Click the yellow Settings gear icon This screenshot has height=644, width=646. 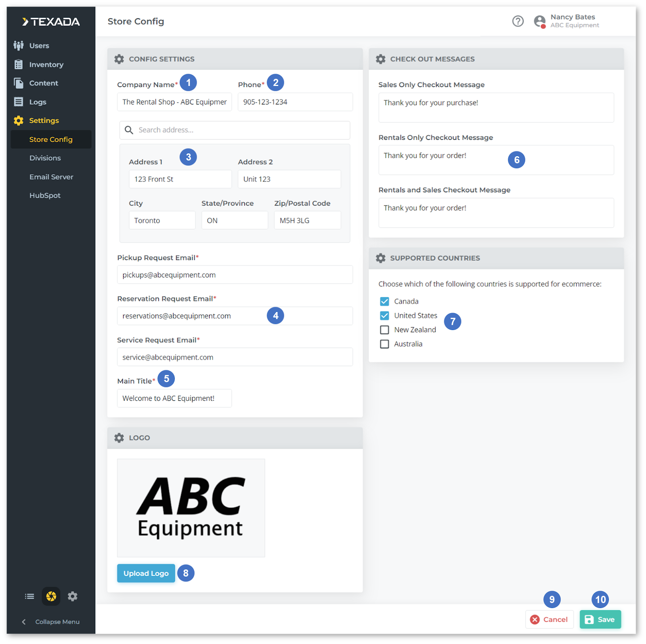(x=19, y=121)
